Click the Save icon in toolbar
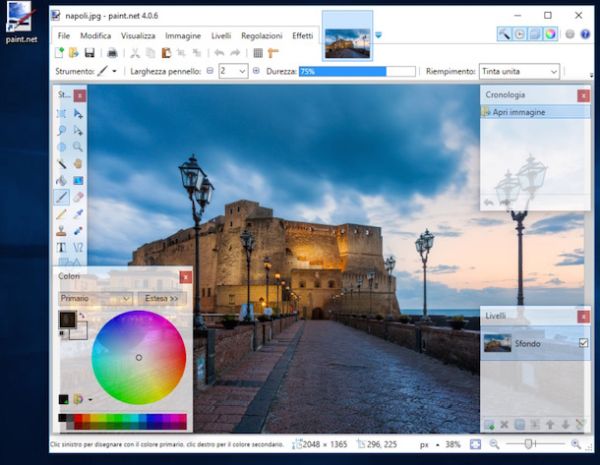Image resolution: width=600 pixels, height=465 pixels. pyautogui.click(x=90, y=52)
